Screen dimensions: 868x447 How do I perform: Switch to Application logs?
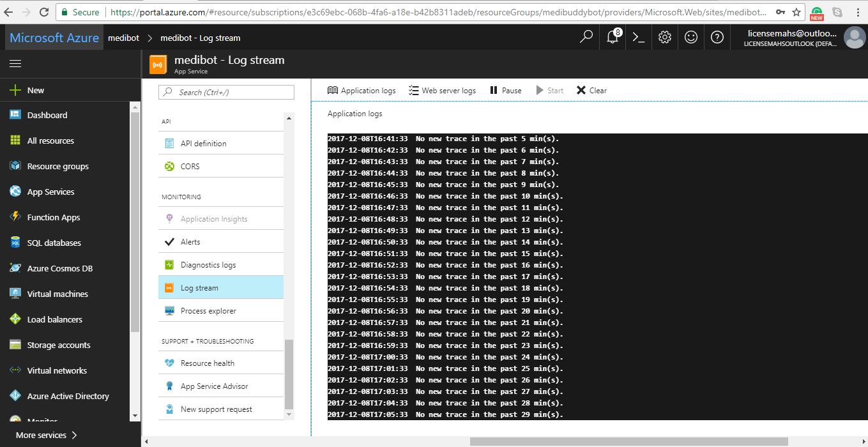(x=362, y=91)
